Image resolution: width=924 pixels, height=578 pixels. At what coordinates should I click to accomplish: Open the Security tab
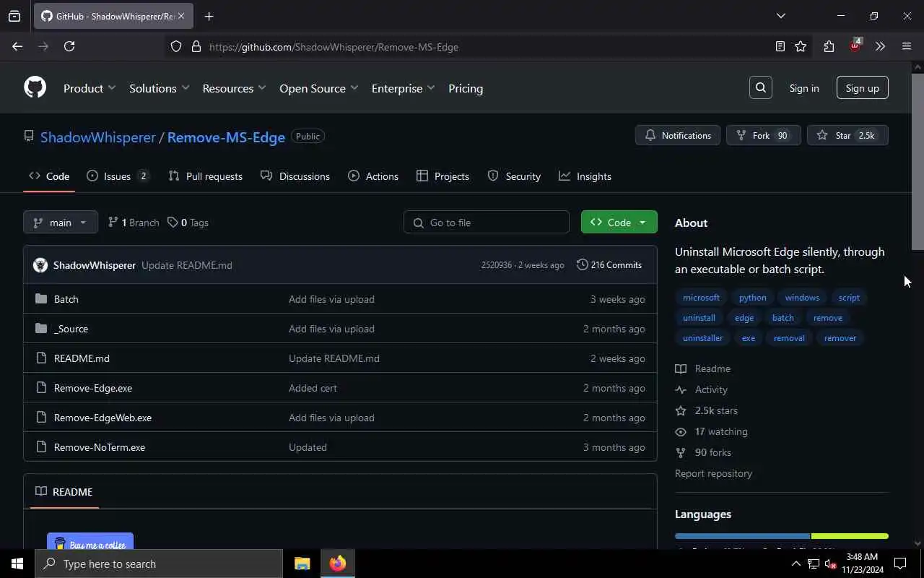pos(514,176)
